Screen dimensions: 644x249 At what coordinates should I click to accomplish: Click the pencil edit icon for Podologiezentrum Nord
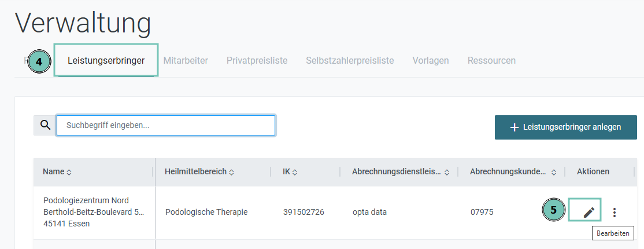coord(589,213)
